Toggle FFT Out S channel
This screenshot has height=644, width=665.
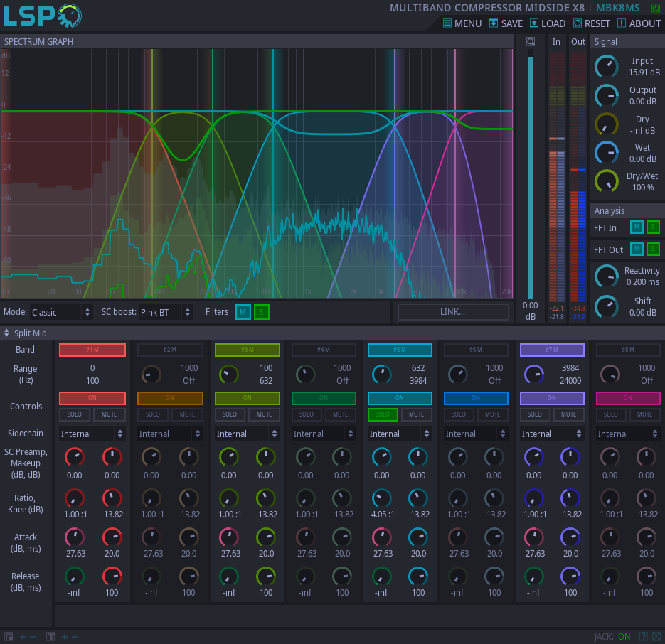653,249
